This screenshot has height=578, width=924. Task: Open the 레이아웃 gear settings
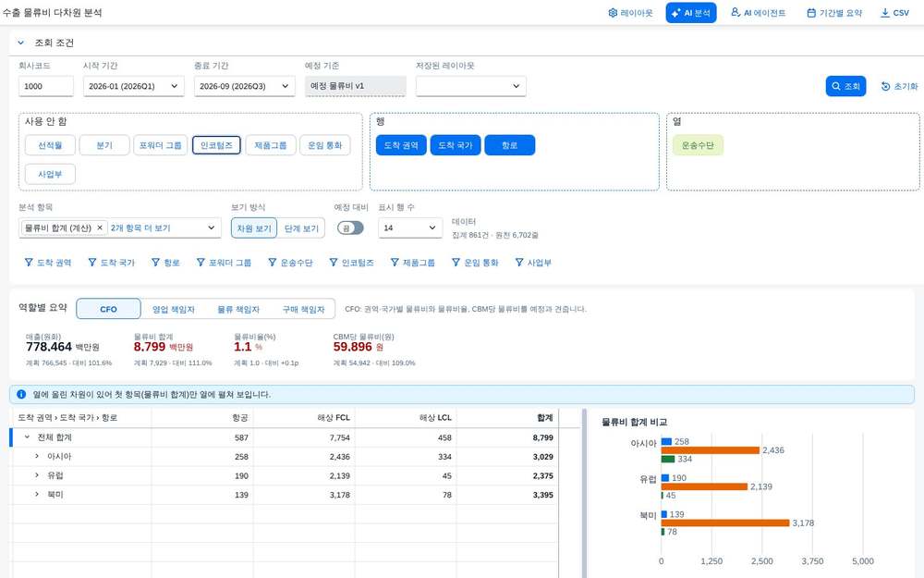tap(630, 13)
